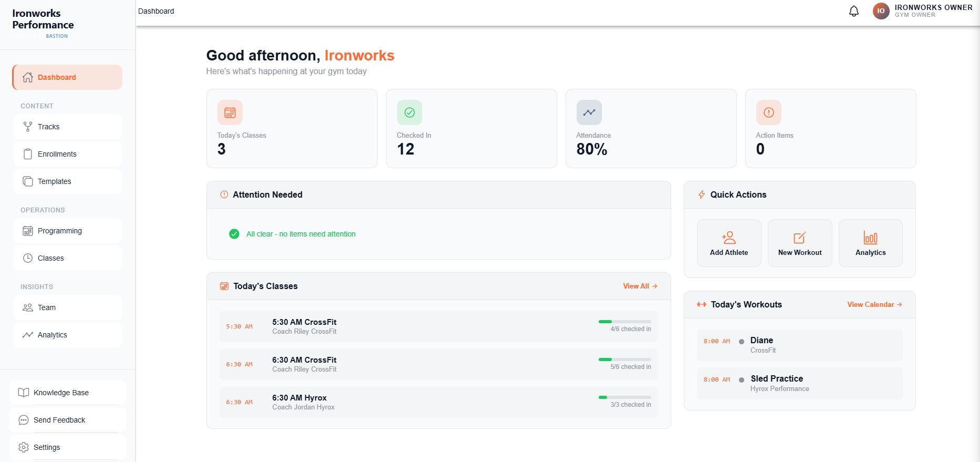Click the notification bell icon
The height and width of the screenshot is (462, 980).
854,11
